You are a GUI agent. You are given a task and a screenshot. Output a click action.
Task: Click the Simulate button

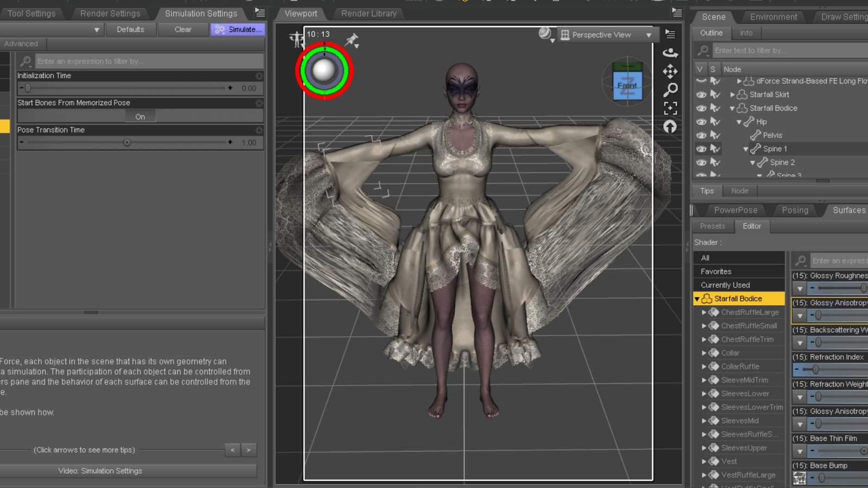(238, 29)
